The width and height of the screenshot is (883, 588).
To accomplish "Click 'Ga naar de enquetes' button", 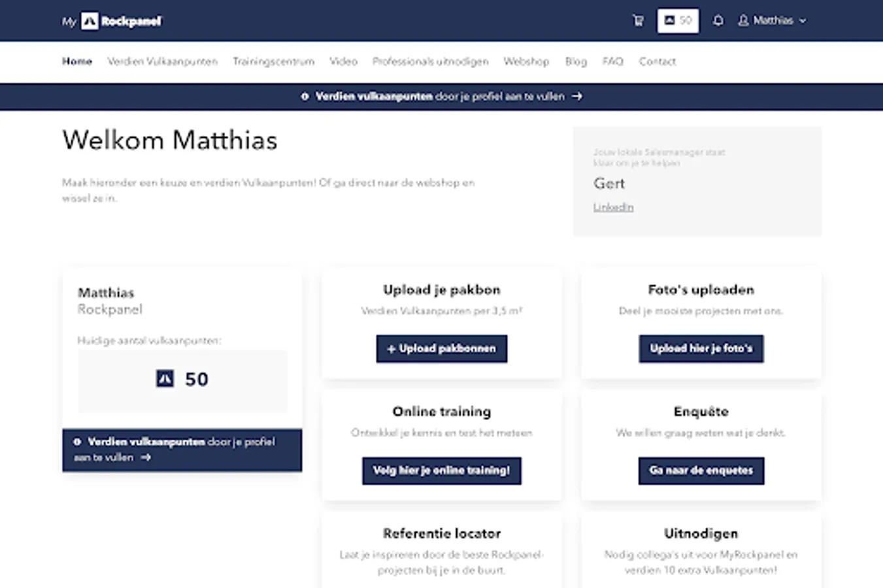I will pos(701,470).
